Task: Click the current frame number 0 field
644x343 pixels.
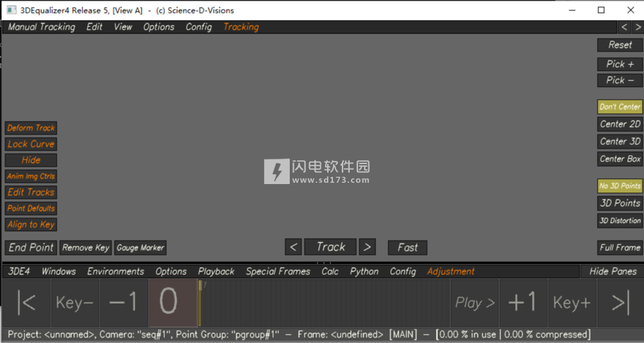Action: 173,303
